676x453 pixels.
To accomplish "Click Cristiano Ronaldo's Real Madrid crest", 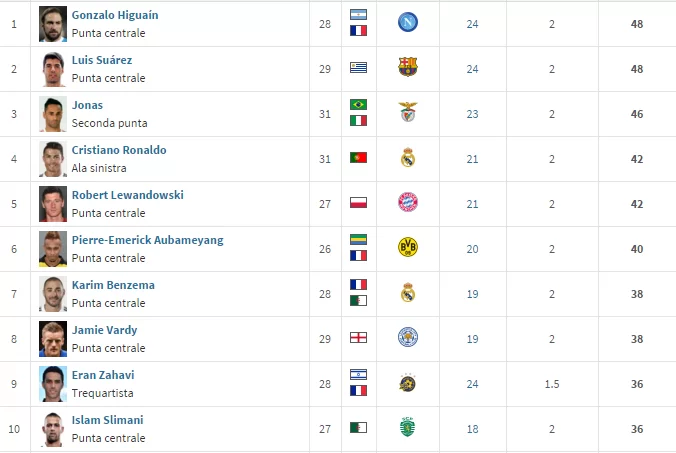I will [x=407, y=157].
